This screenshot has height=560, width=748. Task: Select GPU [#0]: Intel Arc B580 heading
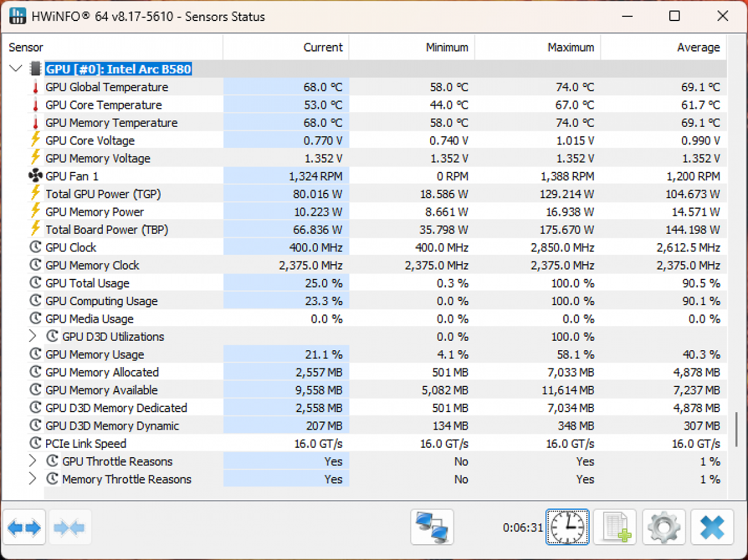119,69
